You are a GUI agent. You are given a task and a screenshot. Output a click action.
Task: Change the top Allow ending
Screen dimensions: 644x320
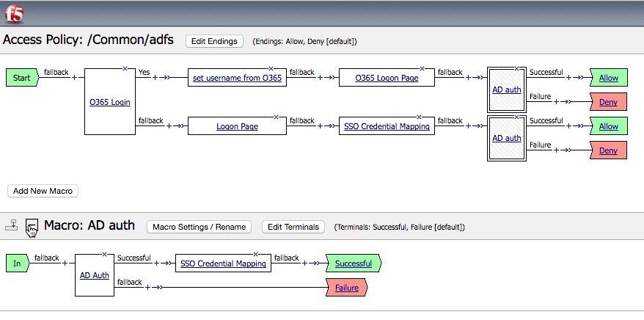[x=608, y=78]
